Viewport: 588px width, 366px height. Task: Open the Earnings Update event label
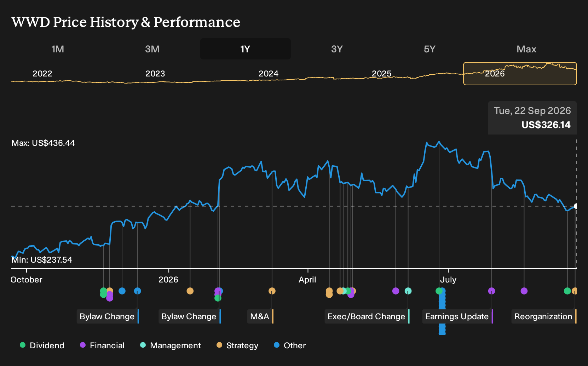457,316
